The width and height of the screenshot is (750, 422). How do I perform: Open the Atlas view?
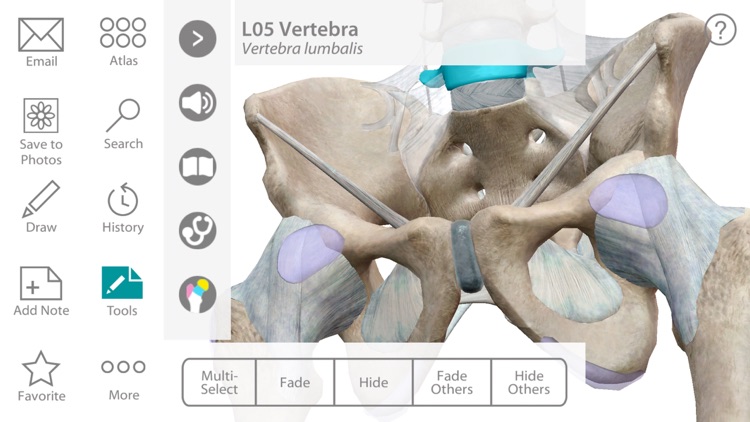(x=123, y=42)
